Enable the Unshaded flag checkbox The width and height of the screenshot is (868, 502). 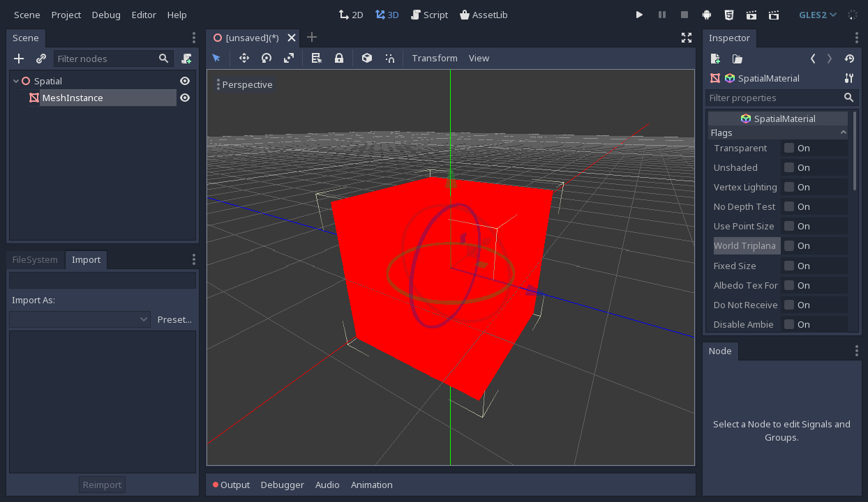[789, 167]
